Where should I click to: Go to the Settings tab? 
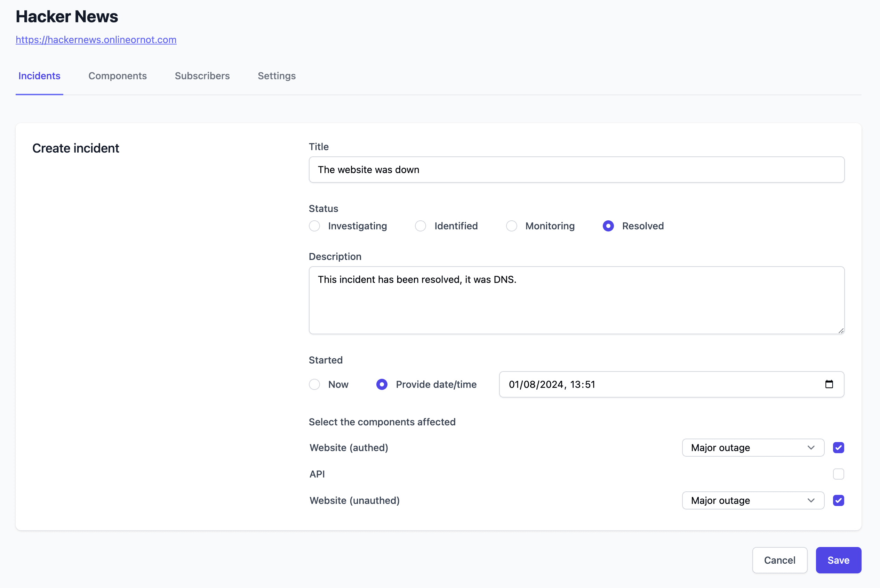tap(277, 76)
